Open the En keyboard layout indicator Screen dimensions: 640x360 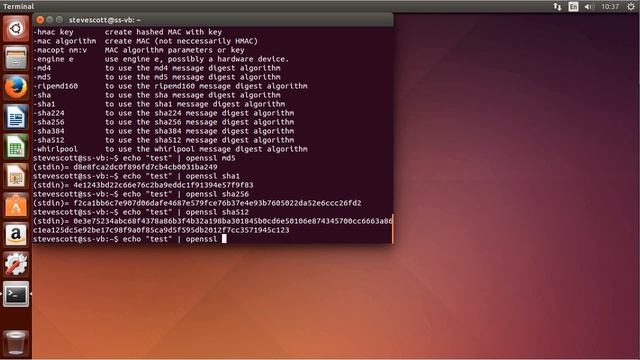pos(573,7)
